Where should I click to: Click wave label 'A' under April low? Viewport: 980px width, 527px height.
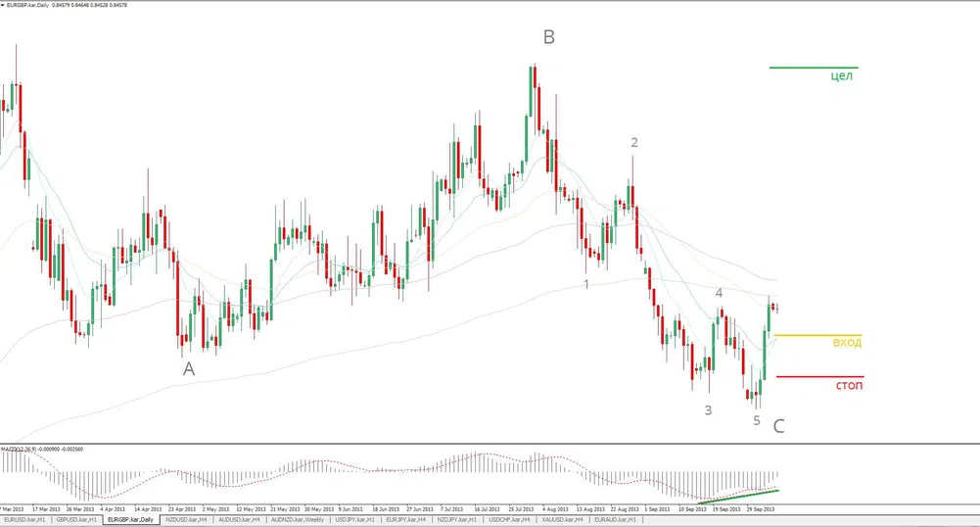pyautogui.click(x=189, y=369)
